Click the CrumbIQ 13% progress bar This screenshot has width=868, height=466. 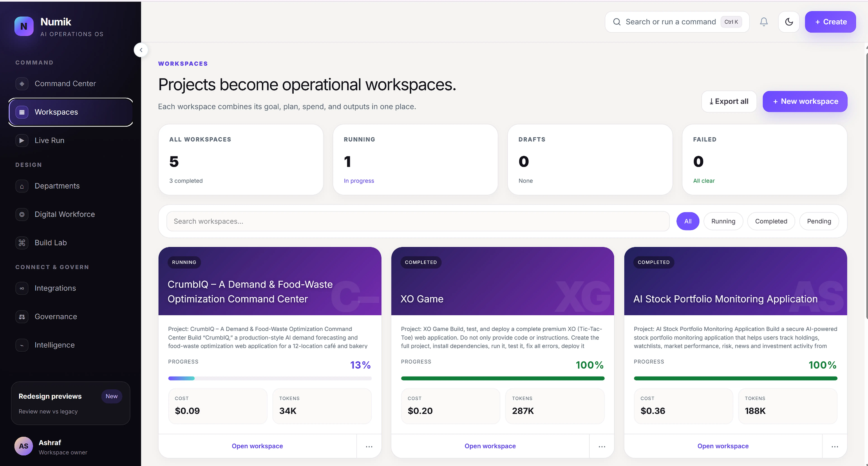point(270,378)
